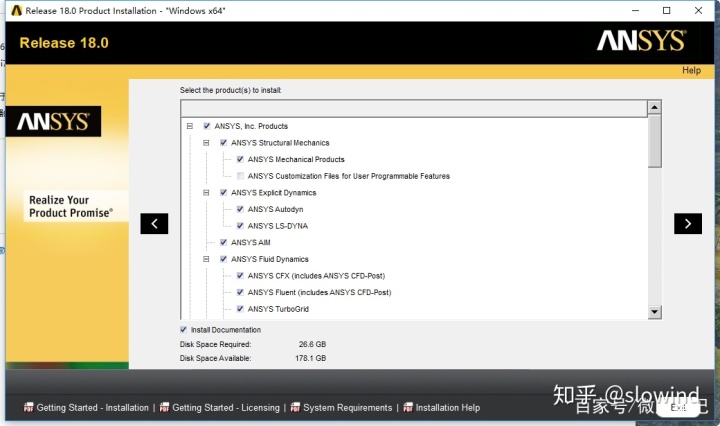Viewport: 720px width, 426px height.
Task: Toggle the ANSYS Explicit Dynamics checkbox
Action: click(224, 192)
